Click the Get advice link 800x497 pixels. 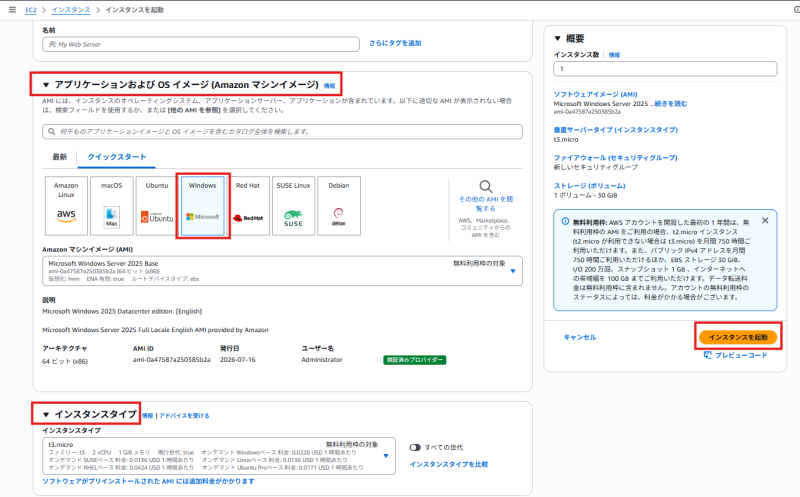[x=184, y=416]
